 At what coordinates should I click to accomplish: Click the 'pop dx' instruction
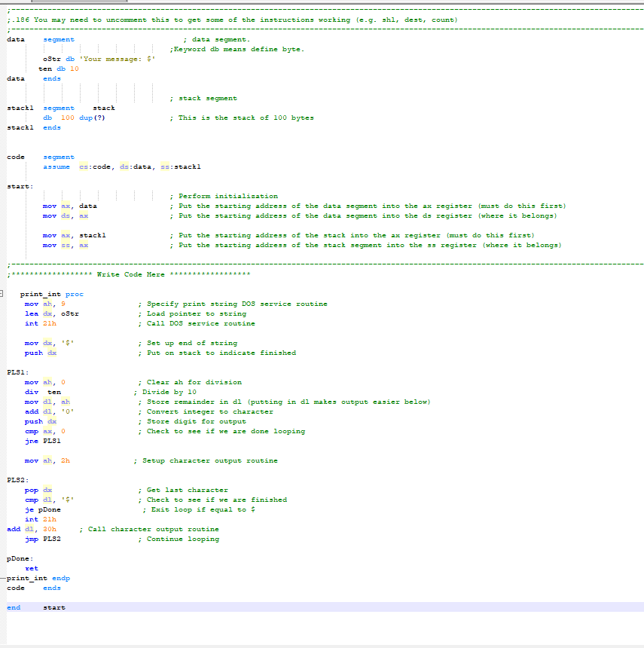[x=38, y=490]
